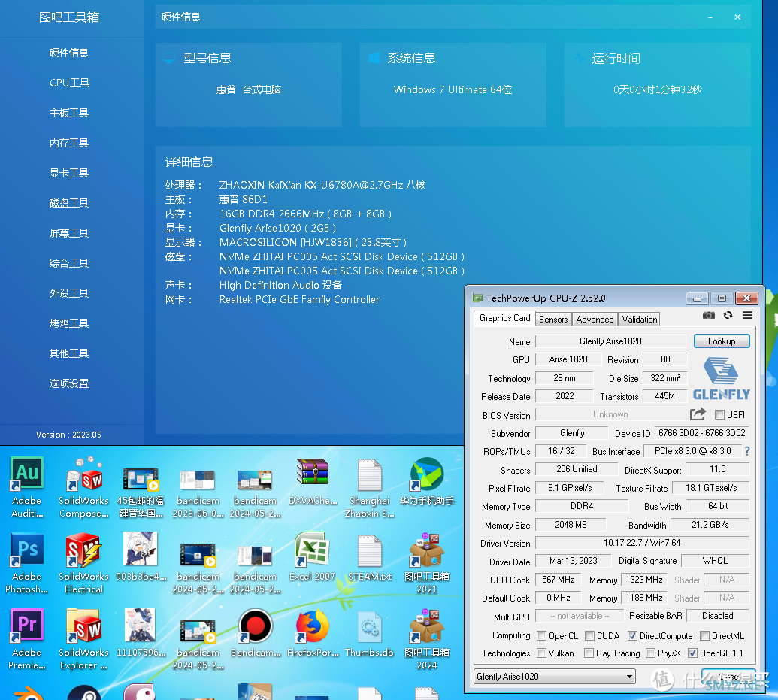Image resolution: width=778 pixels, height=700 pixels.
Task: Click Windows 7 Ultimate 64位 system info
Action: point(453,89)
